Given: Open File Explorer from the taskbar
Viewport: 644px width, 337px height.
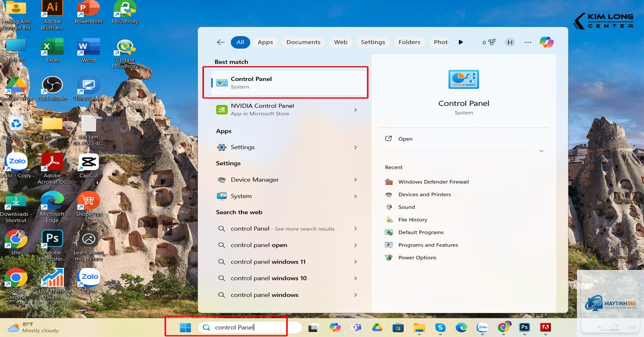Looking at the screenshot, I should pos(419,327).
